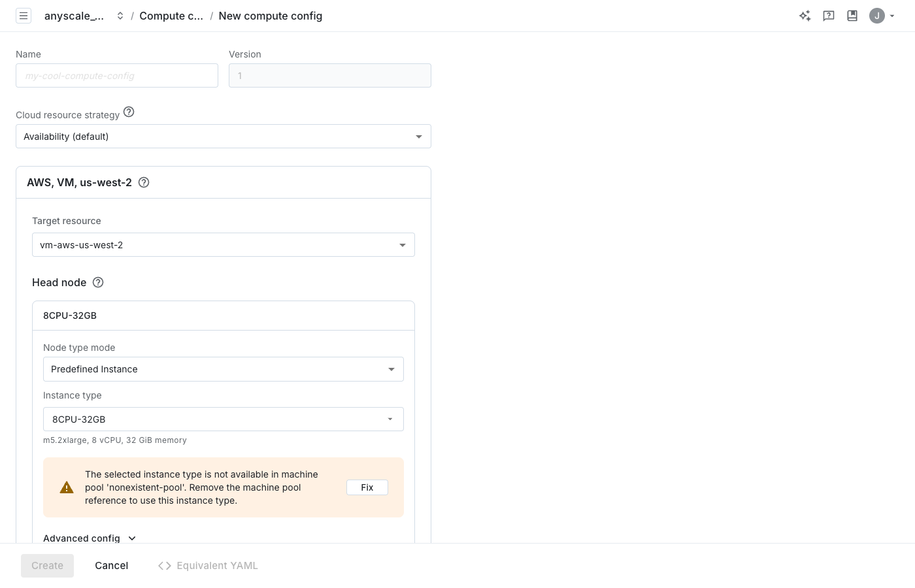Click the Cancel button
The image size is (915, 588).
111,566
